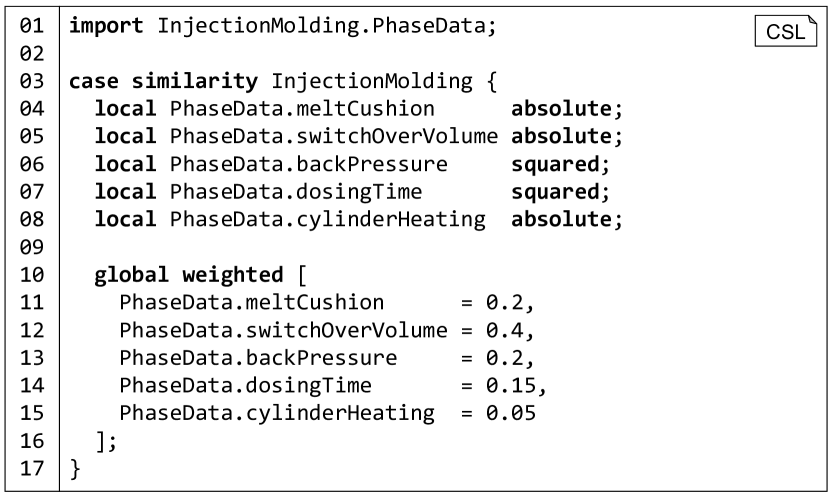830x495 pixels.
Task: Click the 0.2 weight of meltCushion
Action: [x=504, y=303]
